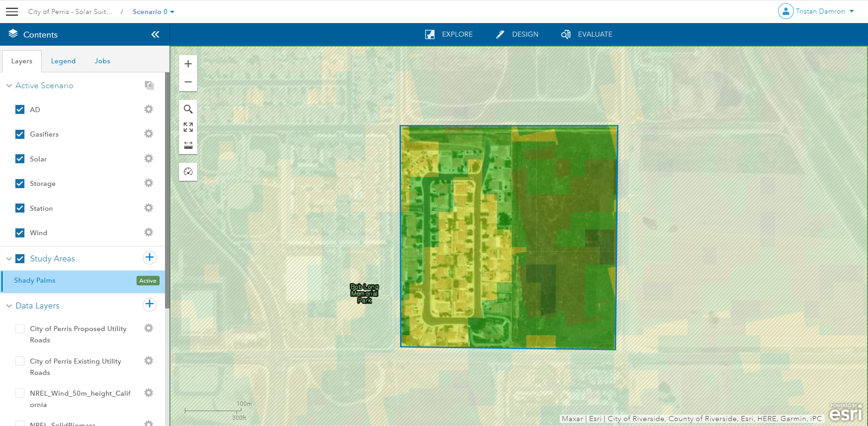Click the Data Layers heading

coord(38,306)
